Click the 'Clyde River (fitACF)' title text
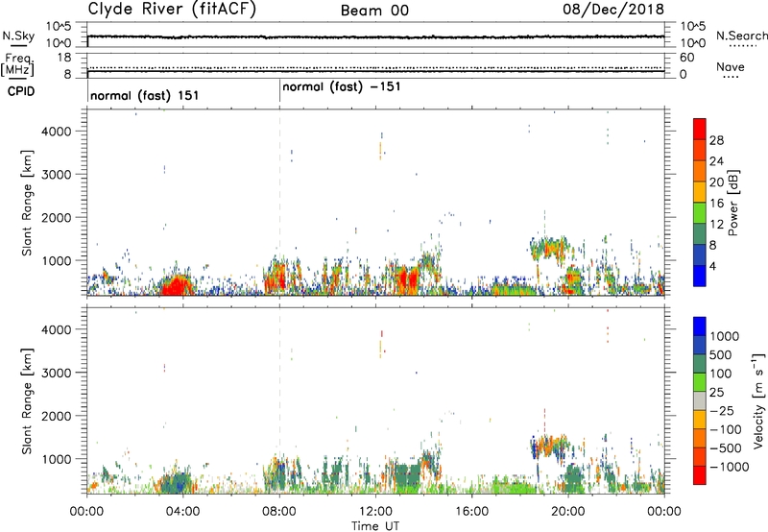768x532 pixels. coord(172,9)
